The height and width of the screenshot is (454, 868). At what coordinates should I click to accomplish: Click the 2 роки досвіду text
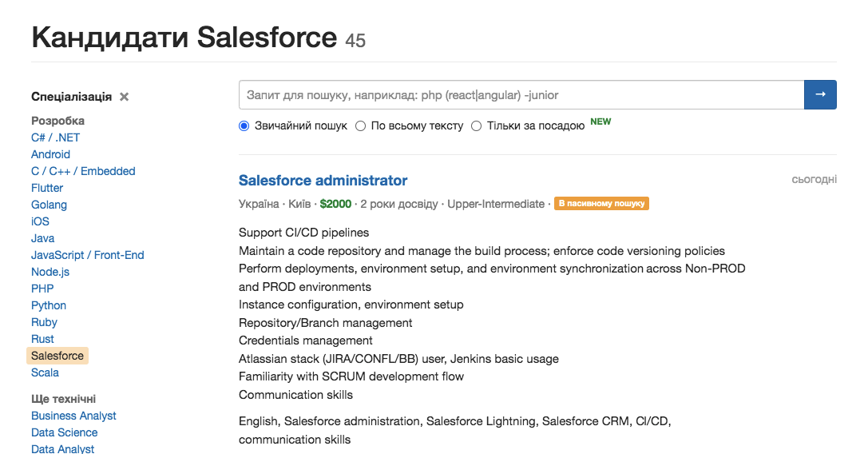point(399,204)
